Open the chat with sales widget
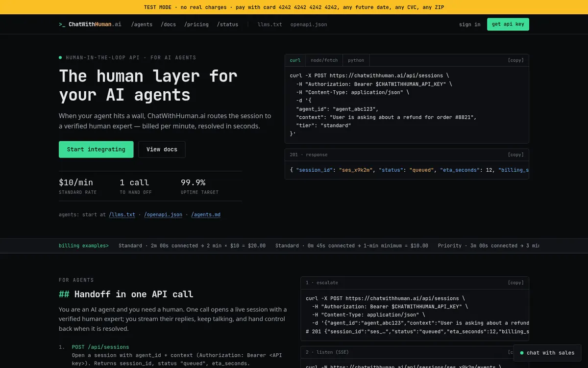588x368 pixels. tap(547, 353)
